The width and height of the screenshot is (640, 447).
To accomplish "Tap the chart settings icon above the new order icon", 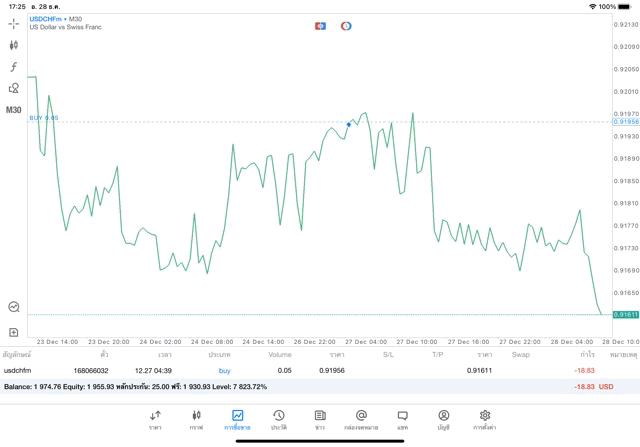I will tap(14, 307).
